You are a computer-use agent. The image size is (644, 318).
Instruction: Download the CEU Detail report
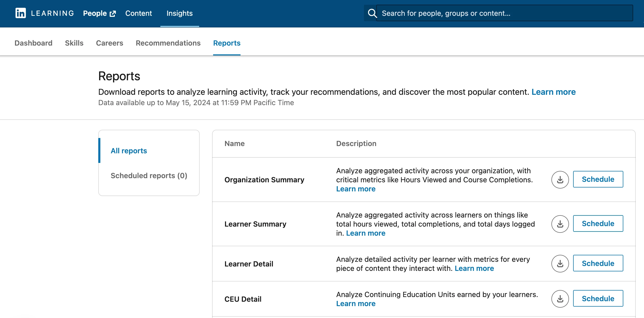560,299
